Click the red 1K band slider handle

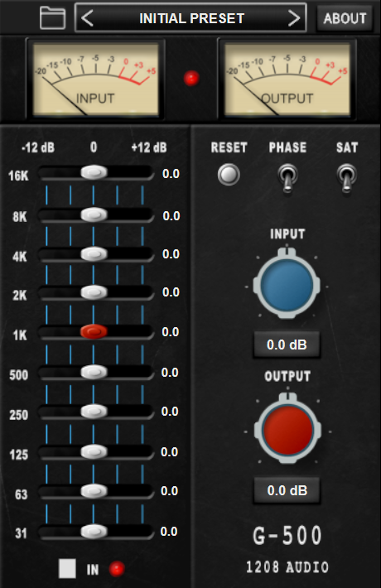tap(94, 331)
